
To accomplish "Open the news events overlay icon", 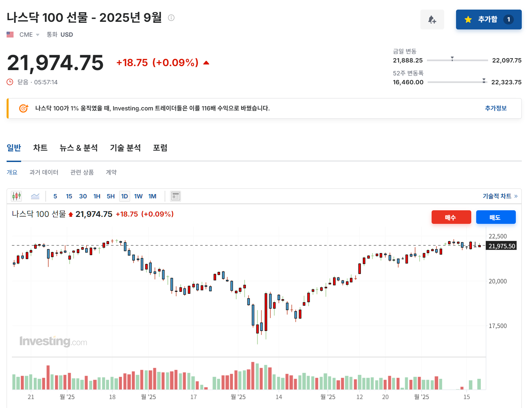I will 176,196.
